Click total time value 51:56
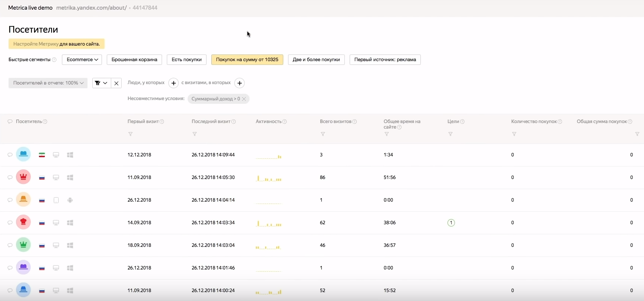Viewport: 644px width, 301px height. (390, 177)
